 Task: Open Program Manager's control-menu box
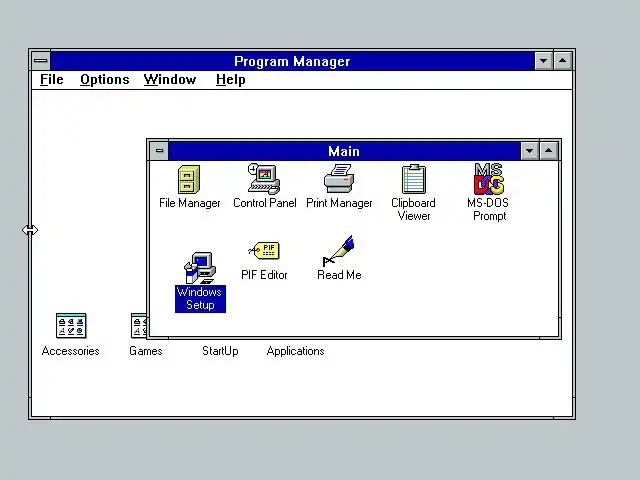(41, 61)
